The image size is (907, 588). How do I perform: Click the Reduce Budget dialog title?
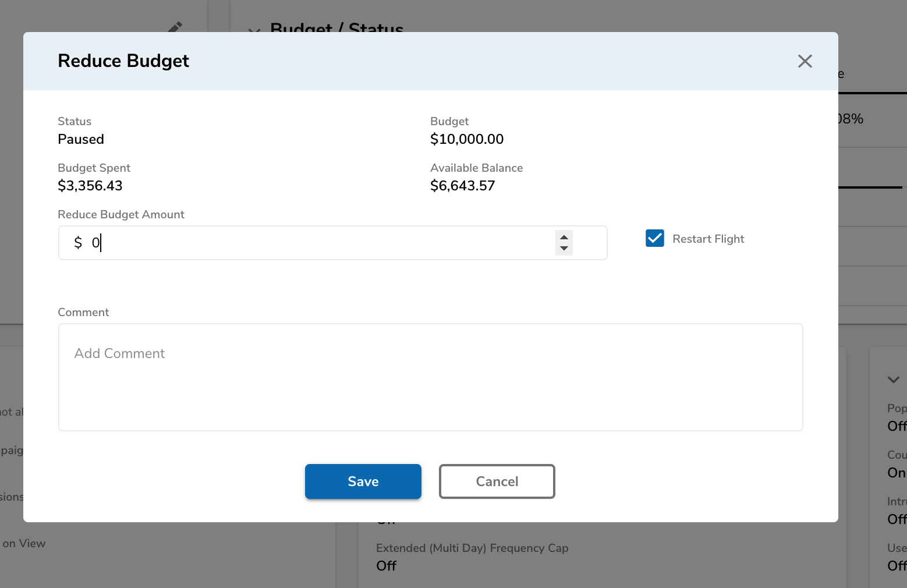(123, 61)
